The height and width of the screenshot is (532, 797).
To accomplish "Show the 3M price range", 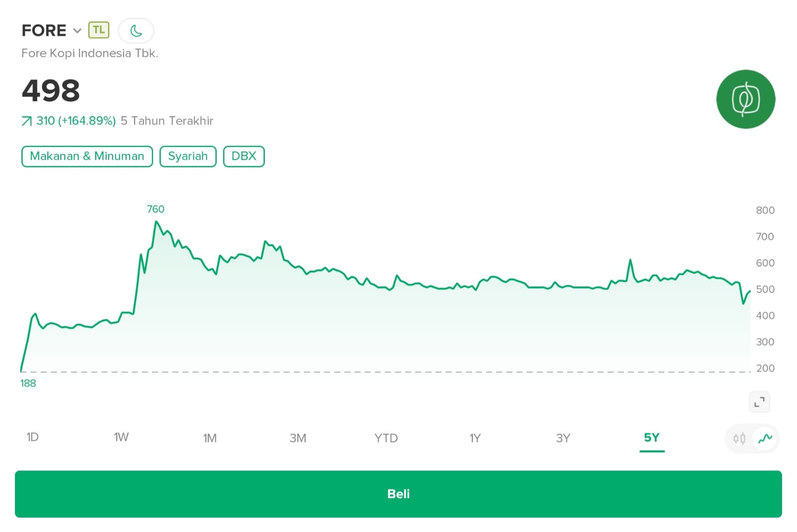I will [x=298, y=438].
